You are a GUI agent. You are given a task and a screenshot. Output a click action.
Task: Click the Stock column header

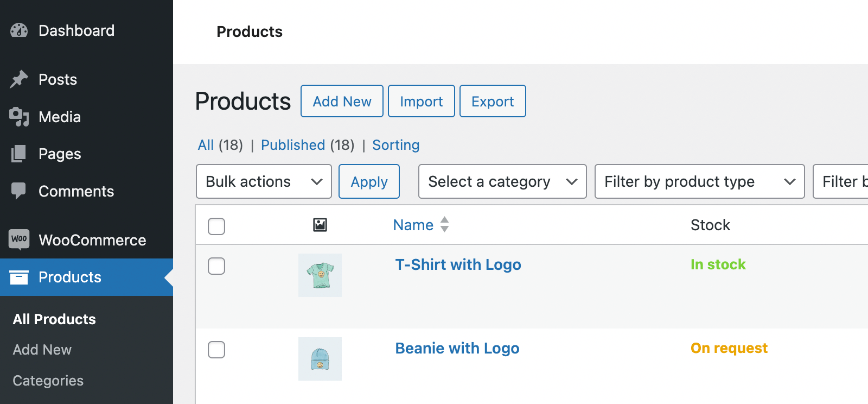click(710, 225)
